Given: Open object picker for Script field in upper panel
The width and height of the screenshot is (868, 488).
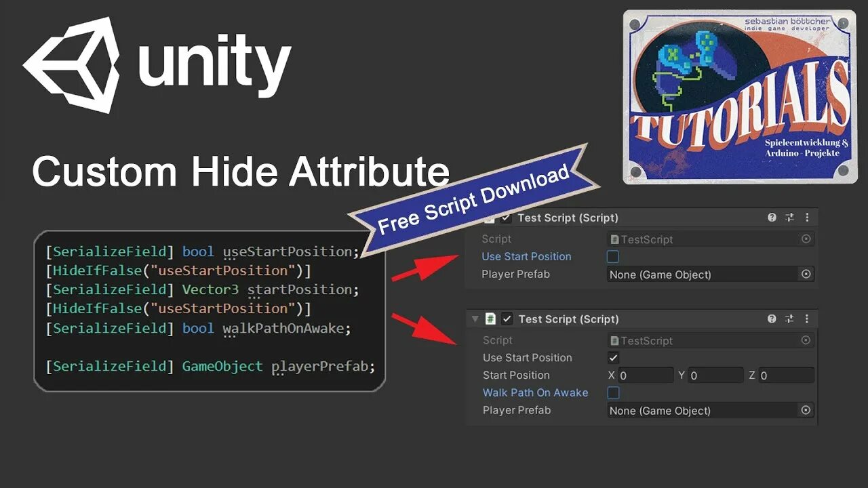Looking at the screenshot, I should [x=806, y=239].
